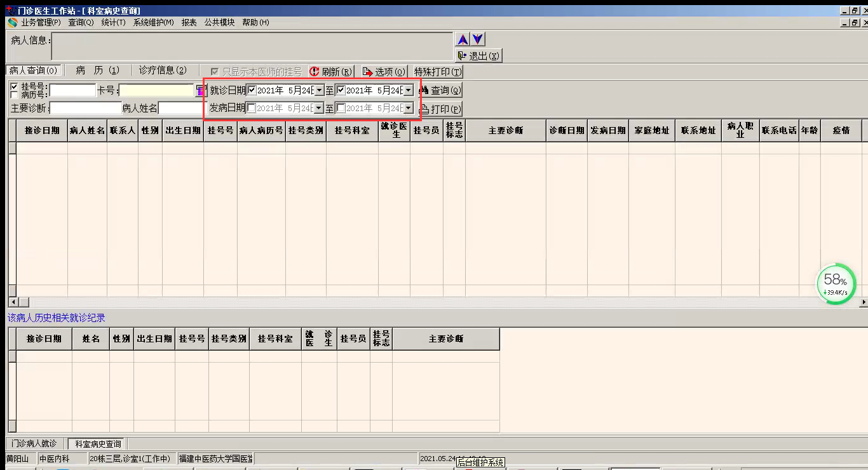The image size is (868, 470).
Task: Click 接诊日期 column header in upper table
Action: (x=42, y=130)
